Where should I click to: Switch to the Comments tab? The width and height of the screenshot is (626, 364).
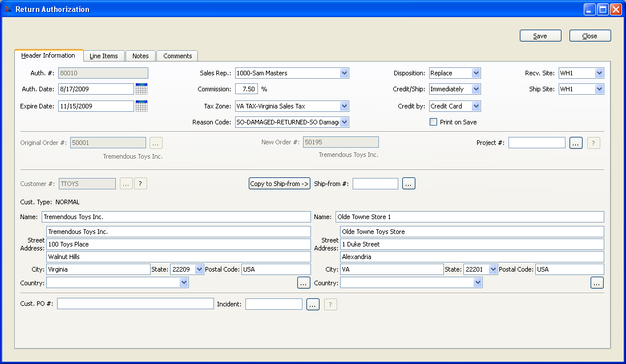pos(177,56)
